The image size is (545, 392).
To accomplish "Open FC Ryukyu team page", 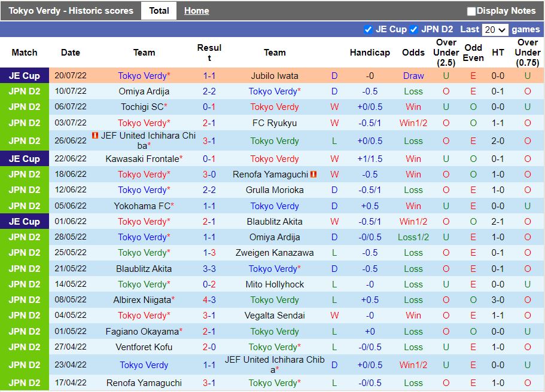I will click(x=275, y=123).
